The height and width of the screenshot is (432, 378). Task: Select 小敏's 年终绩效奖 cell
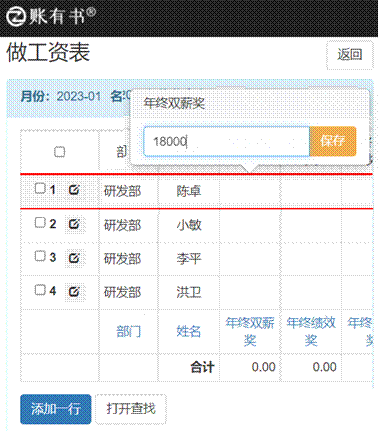tap(311, 225)
